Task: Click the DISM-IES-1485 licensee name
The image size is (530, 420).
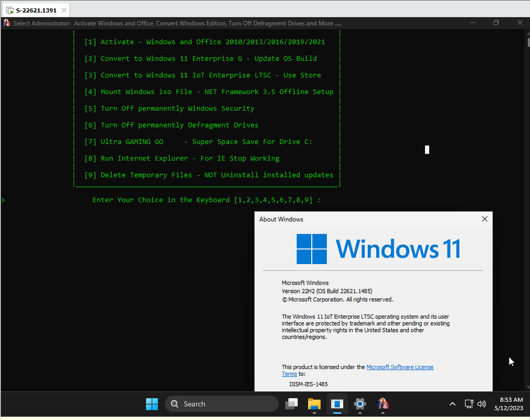Action: coord(308,384)
